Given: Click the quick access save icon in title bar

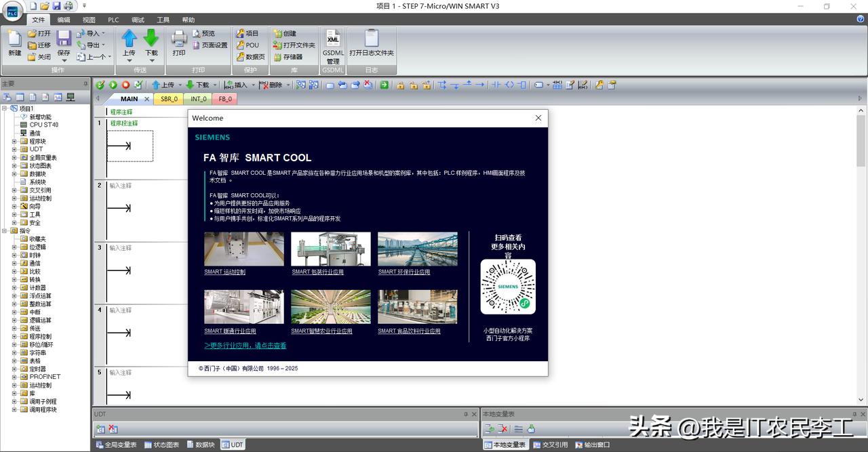Looking at the screenshot, I should click(57, 5).
